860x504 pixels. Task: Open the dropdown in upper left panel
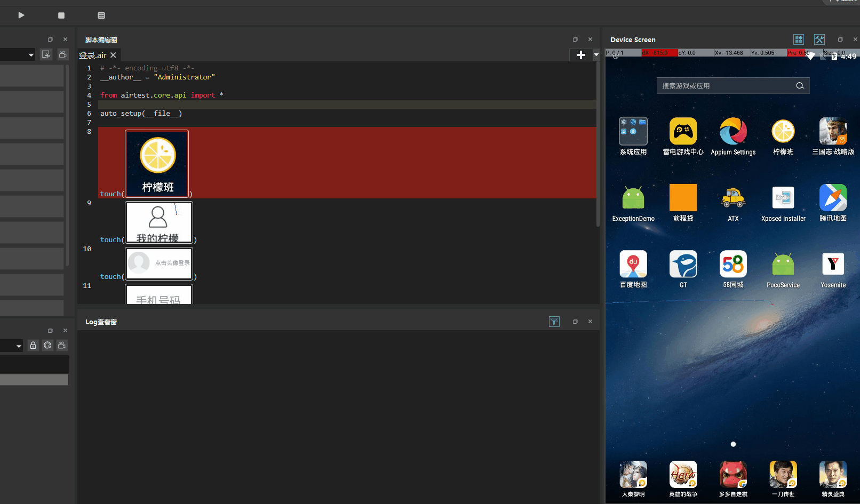click(x=31, y=55)
